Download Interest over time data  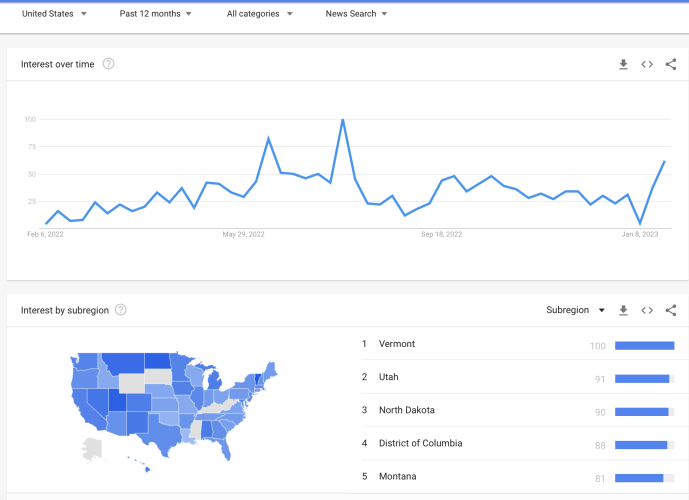point(623,65)
